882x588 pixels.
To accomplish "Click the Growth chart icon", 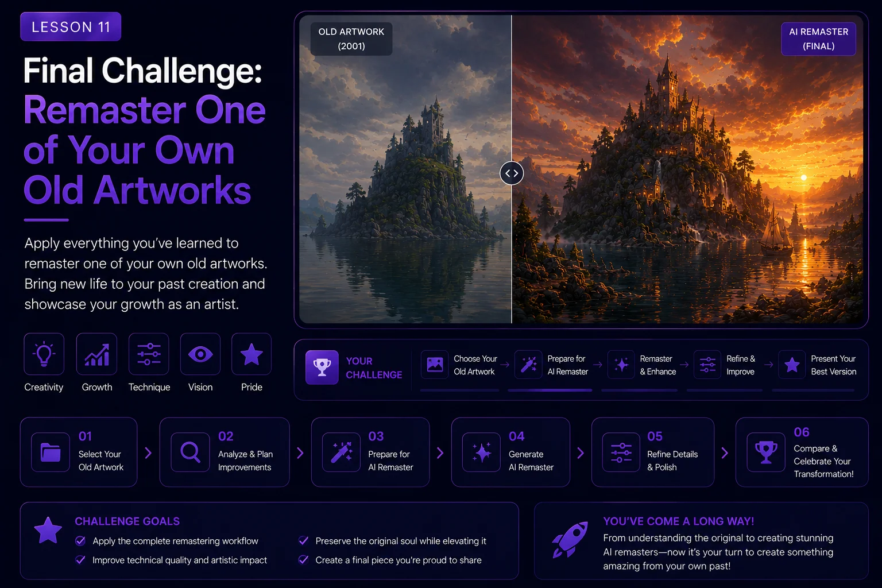I will pos(96,354).
